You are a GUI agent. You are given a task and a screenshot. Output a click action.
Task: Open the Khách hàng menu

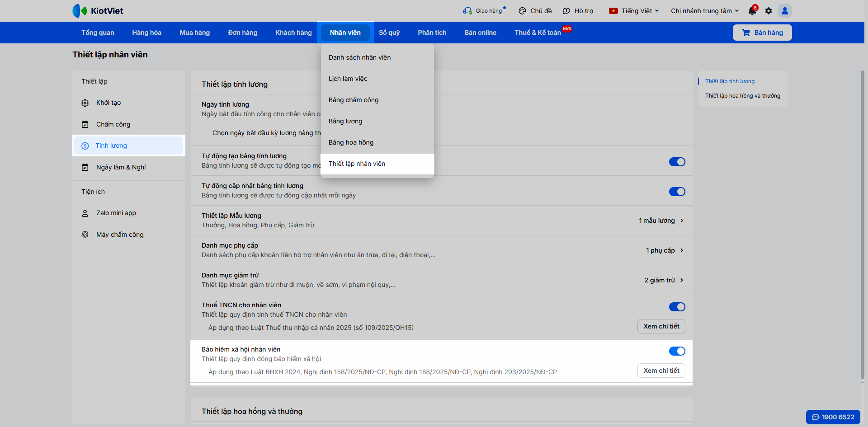click(293, 33)
